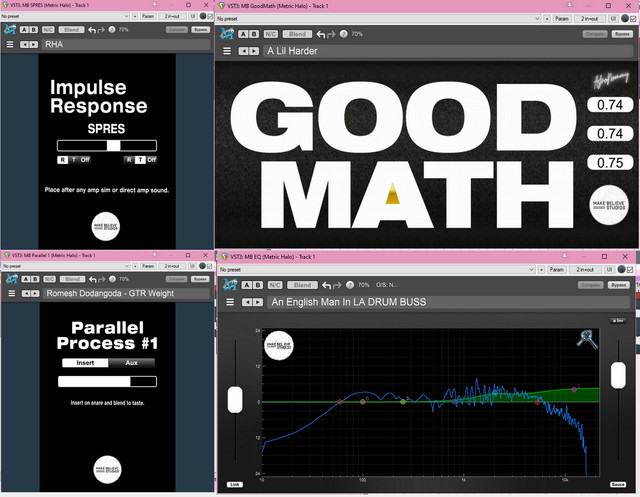The height and width of the screenshot is (497, 640).
Task: Click the redo arrow in MB GoodMath window
Action: tap(331, 34)
